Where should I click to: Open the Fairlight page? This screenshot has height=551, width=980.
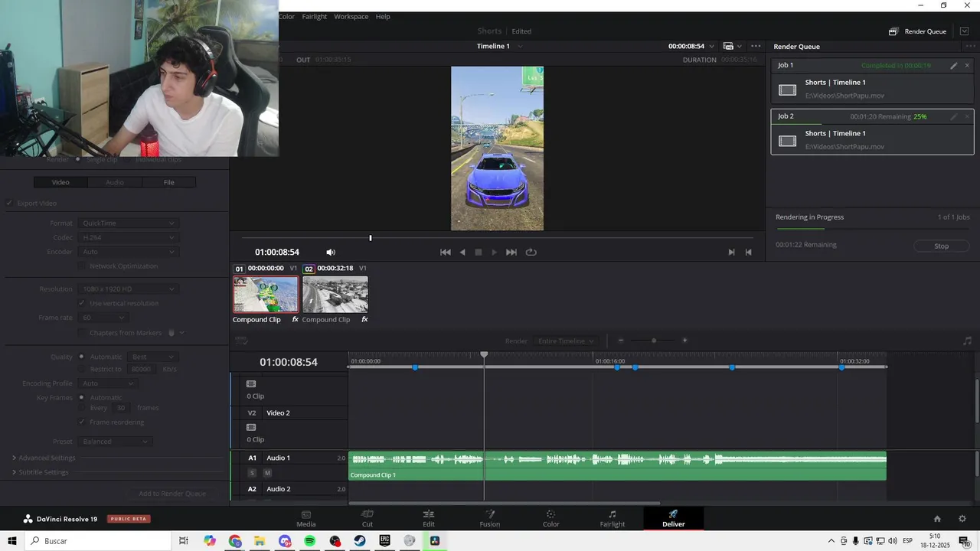point(612,518)
